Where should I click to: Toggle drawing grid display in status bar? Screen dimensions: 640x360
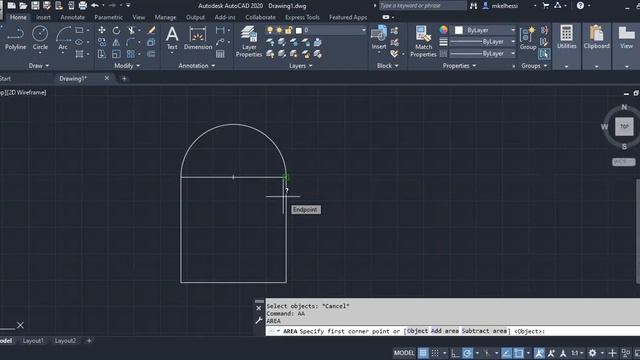click(x=423, y=353)
